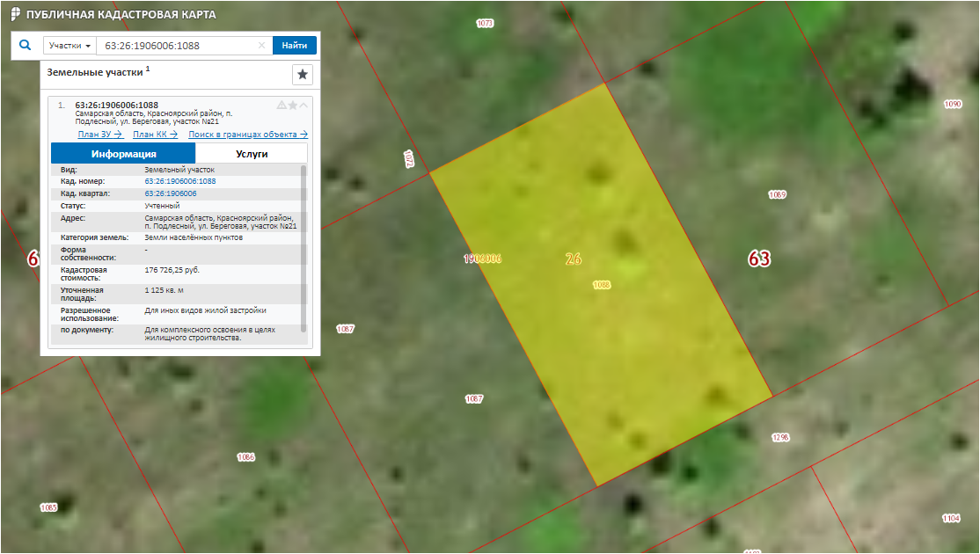Click parcel label 1089 on the map
The image size is (980, 554).
(x=777, y=195)
